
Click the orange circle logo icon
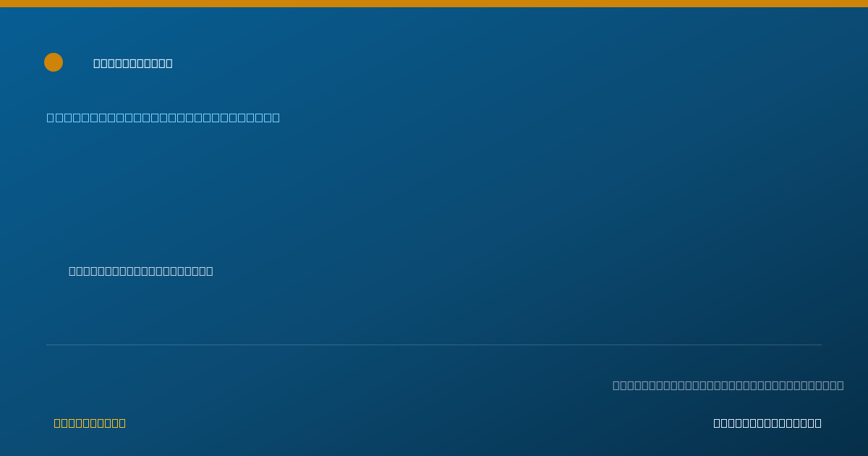point(54,62)
